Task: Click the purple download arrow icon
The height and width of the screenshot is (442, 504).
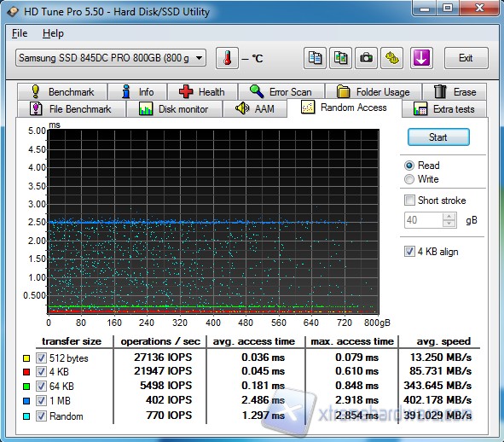Action: [421, 58]
